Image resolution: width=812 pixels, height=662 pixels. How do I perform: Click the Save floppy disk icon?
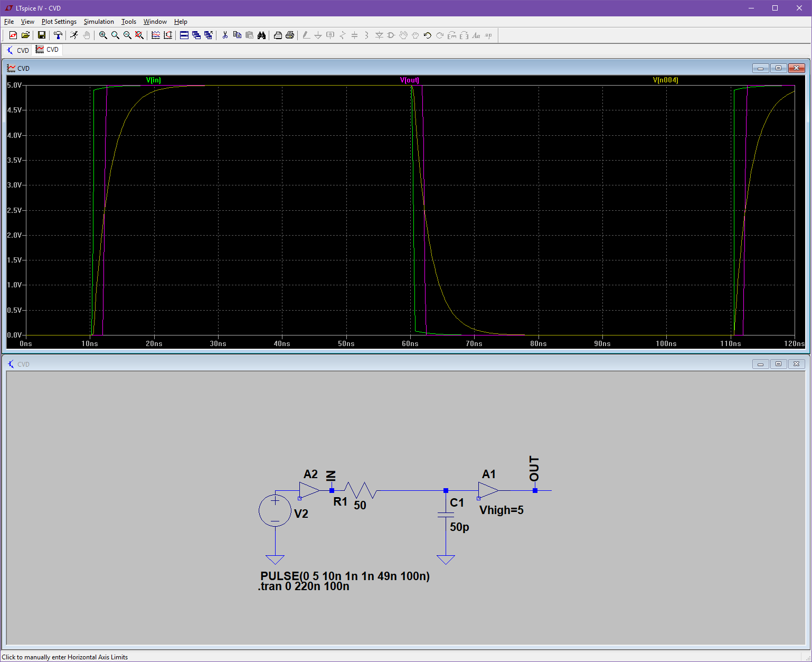[x=42, y=35]
